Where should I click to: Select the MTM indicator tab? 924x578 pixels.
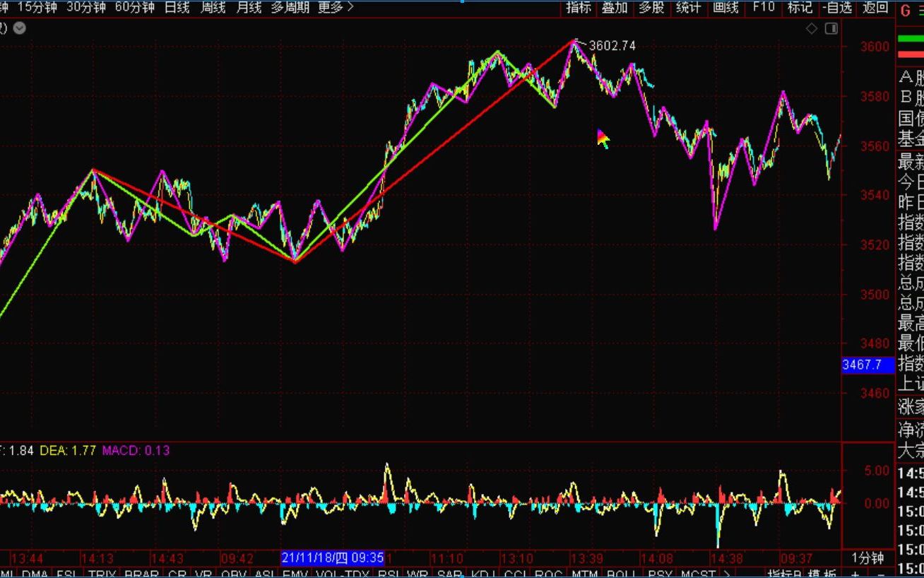tap(584, 574)
